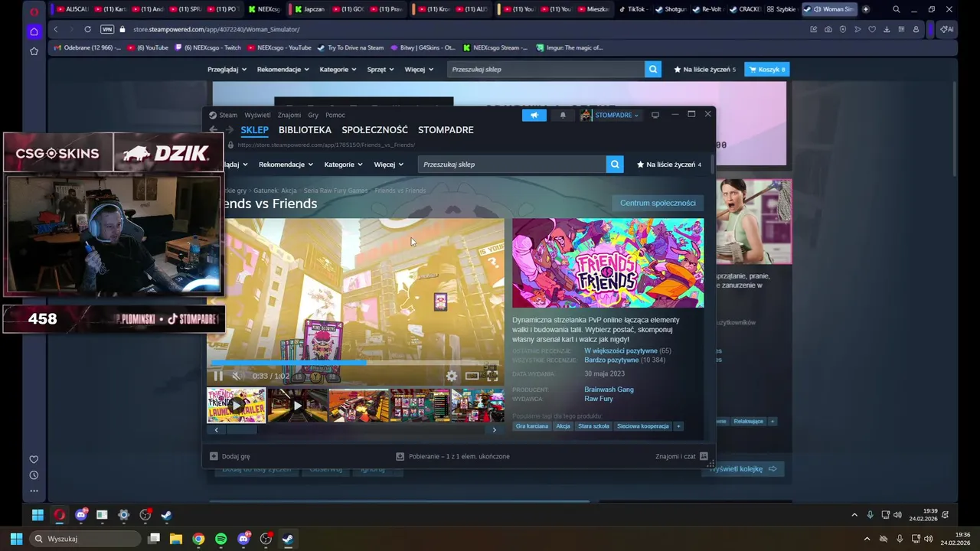Viewport: 980px width, 551px height.
Task: Open Steam notifications bell
Action: 563,115
